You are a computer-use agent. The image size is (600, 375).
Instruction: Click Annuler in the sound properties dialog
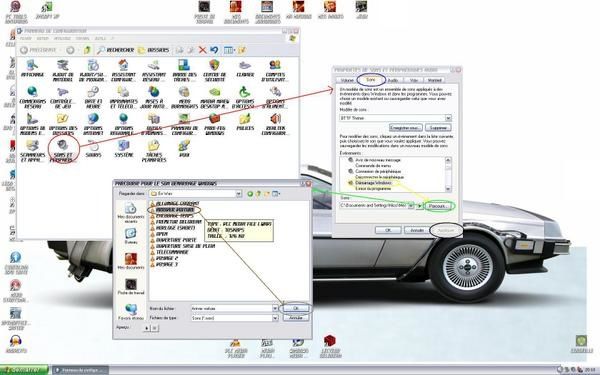point(417,230)
